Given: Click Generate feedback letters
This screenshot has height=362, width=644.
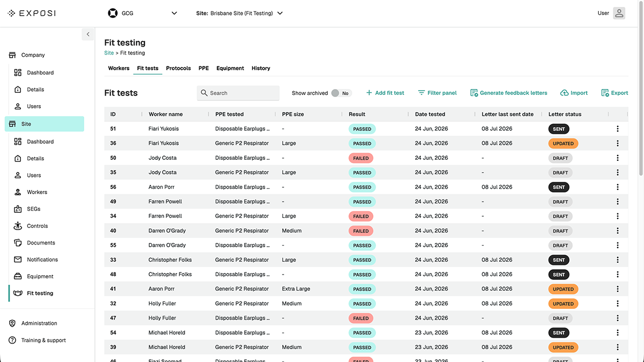Looking at the screenshot, I should pyautogui.click(x=509, y=93).
